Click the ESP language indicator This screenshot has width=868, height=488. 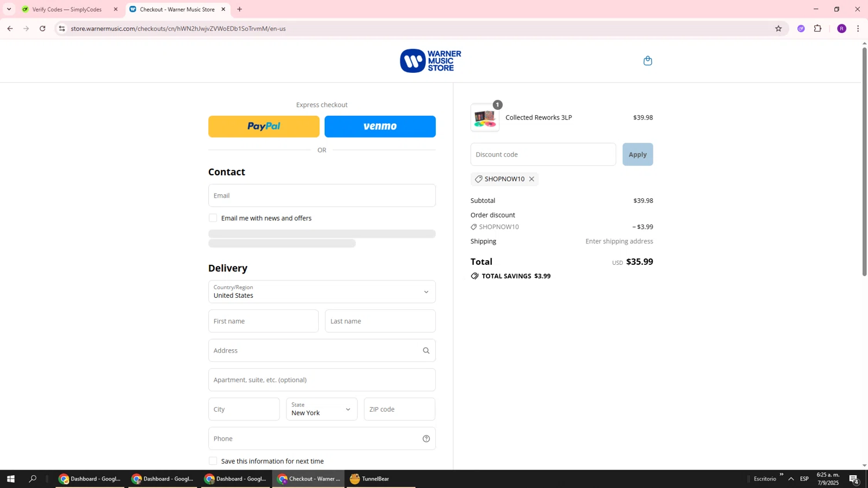pyautogui.click(x=804, y=479)
